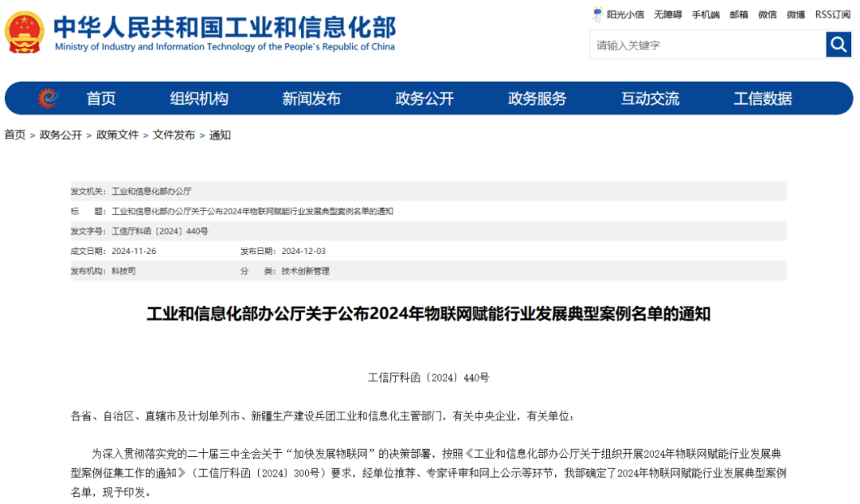Select the 互动交流 menu item

pos(651,98)
